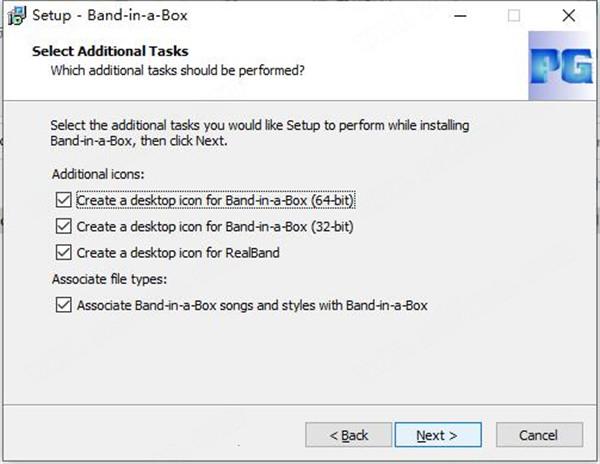Click the 'Additional icons:' group label
Viewport: 600px width, 464px height.
tap(98, 174)
